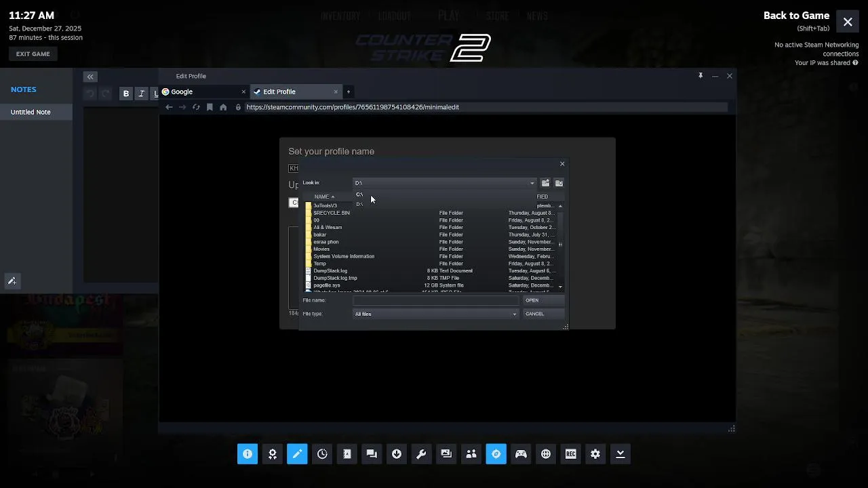Click the file list scrollbar up arrow
The image size is (868, 488).
pyautogui.click(x=560, y=206)
